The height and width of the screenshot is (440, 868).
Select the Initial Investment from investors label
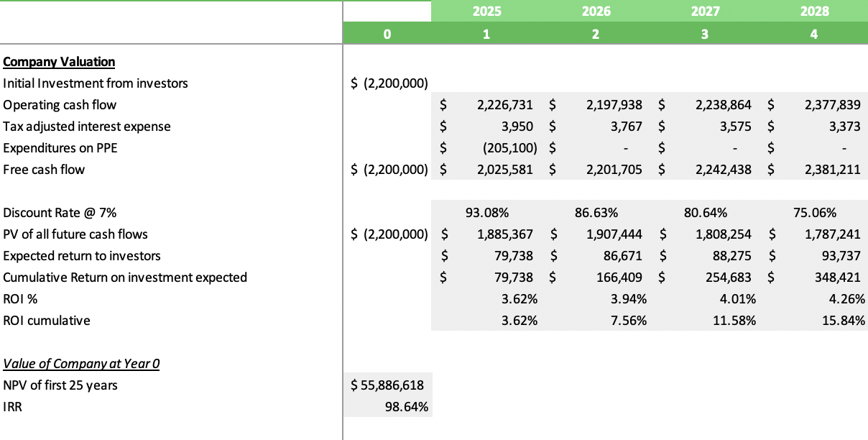95,83
